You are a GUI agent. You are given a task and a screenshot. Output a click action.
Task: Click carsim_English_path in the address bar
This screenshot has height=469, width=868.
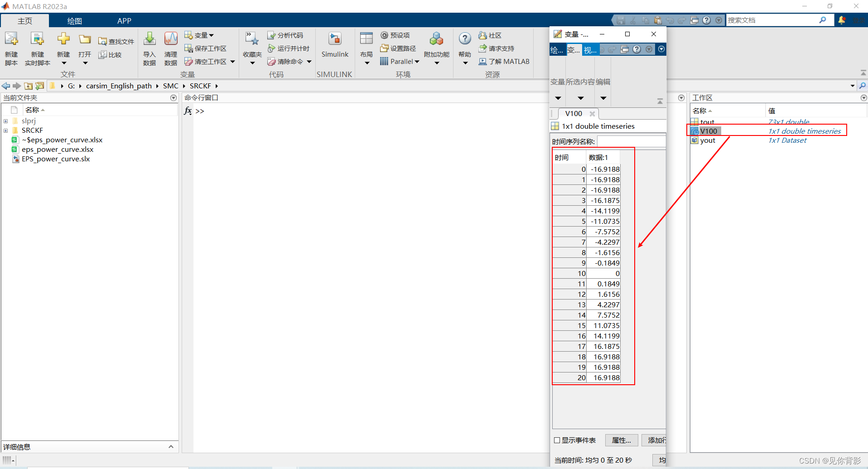pos(119,86)
